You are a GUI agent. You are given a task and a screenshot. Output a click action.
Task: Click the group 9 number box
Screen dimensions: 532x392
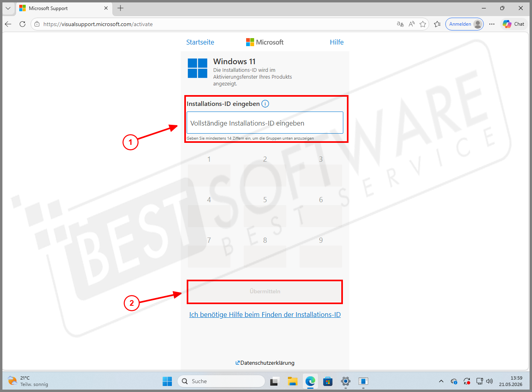click(x=321, y=256)
